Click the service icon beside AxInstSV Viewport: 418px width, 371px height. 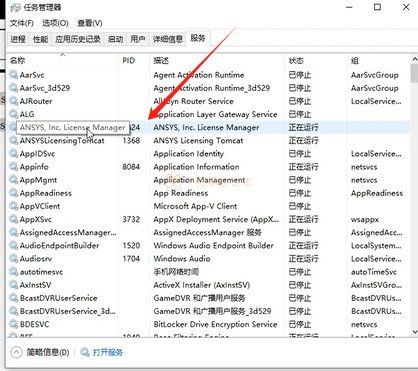tap(14, 285)
